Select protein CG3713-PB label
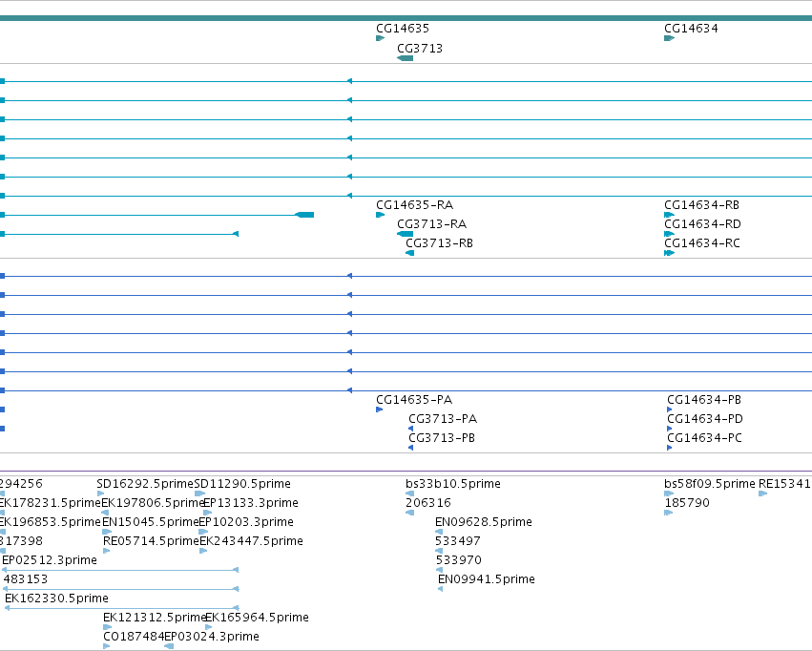Screen dimensions: 812x651 click(x=441, y=438)
